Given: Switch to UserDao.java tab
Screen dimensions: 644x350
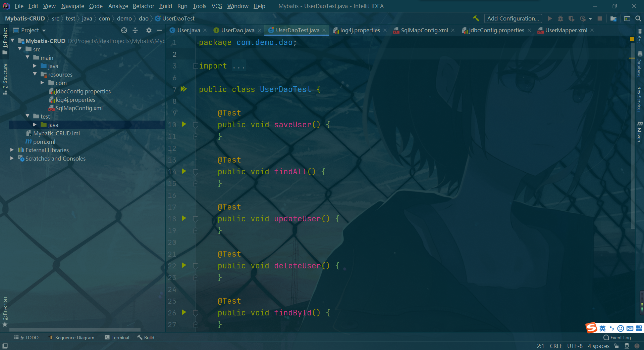Looking at the screenshot, I should pyautogui.click(x=237, y=30).
